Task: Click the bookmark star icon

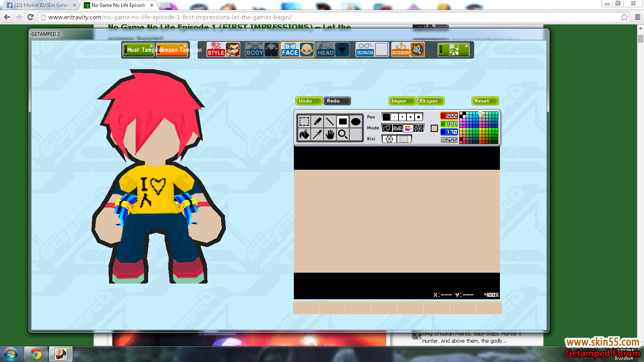Action: tap(624, 17)
